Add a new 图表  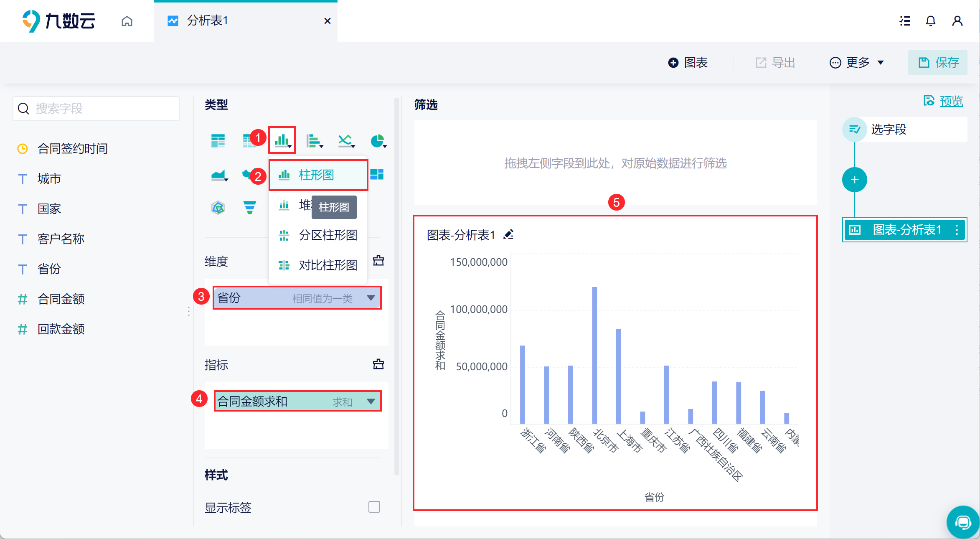pyautogui.click(x=688, y=63)
